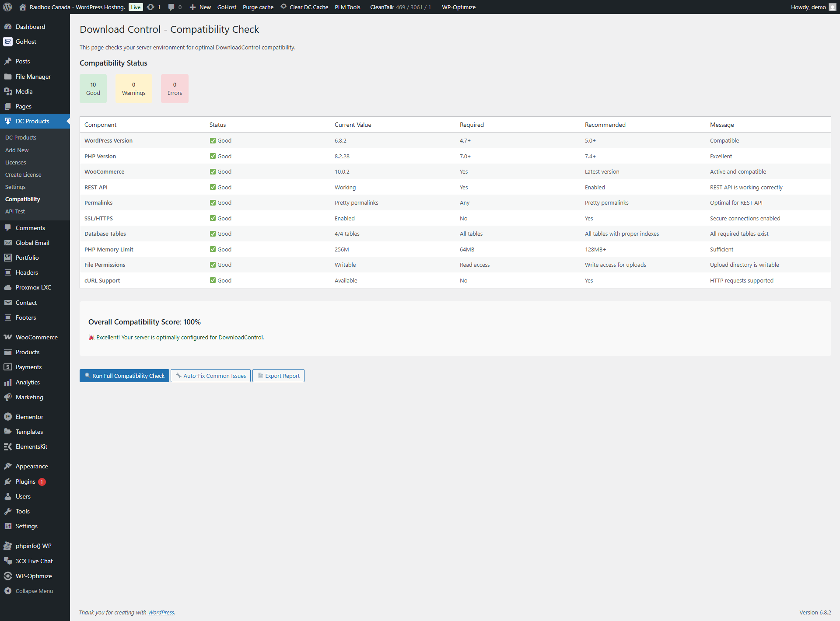840x621 pixels.
Task: Select the Compatibility submenu item
Action: pos(22,199)
